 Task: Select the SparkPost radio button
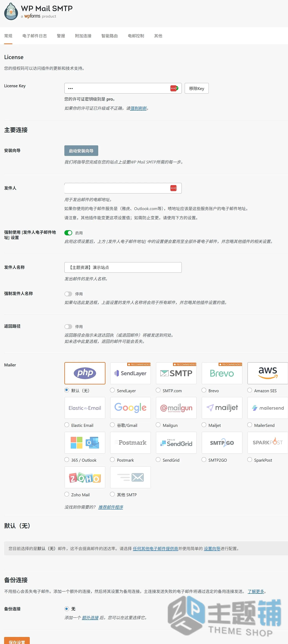pyautogui.click(x=250, y=460)
